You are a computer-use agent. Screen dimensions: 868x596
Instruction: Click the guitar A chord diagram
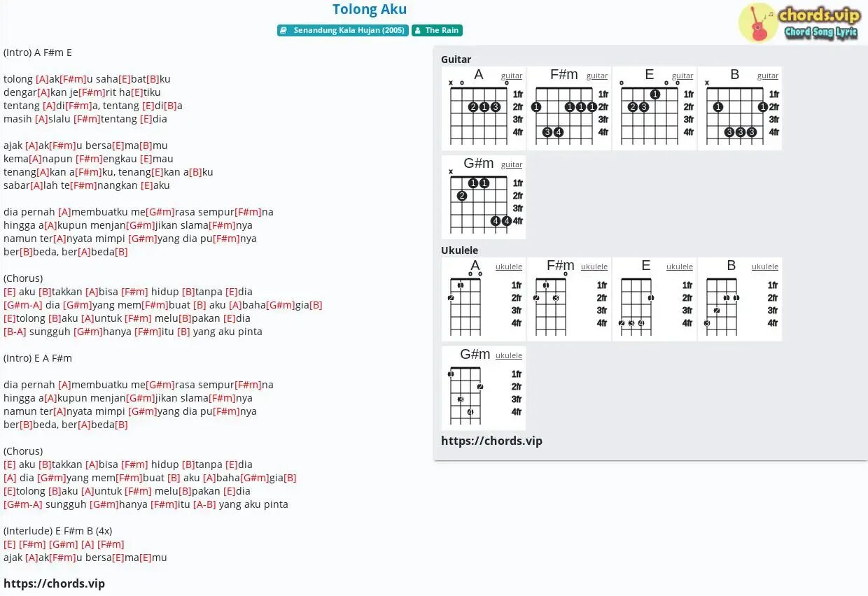484,108
